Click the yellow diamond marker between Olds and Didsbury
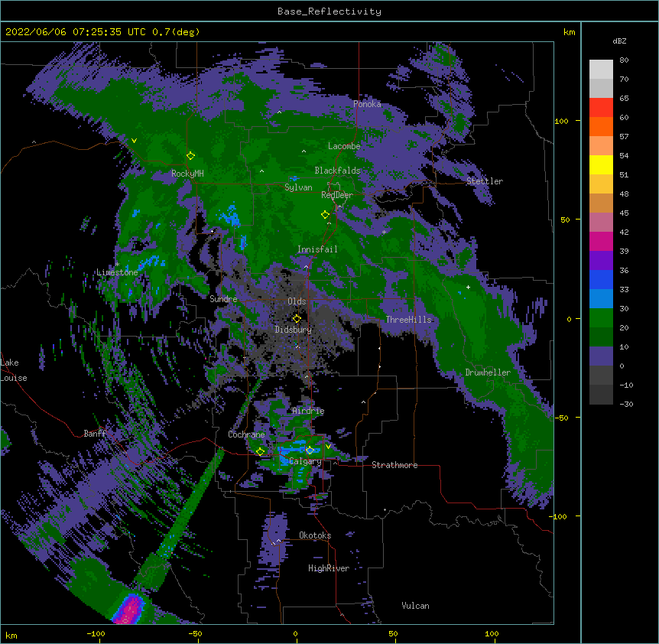Viewport: 659px width, 644px height. tap(297, 318)
